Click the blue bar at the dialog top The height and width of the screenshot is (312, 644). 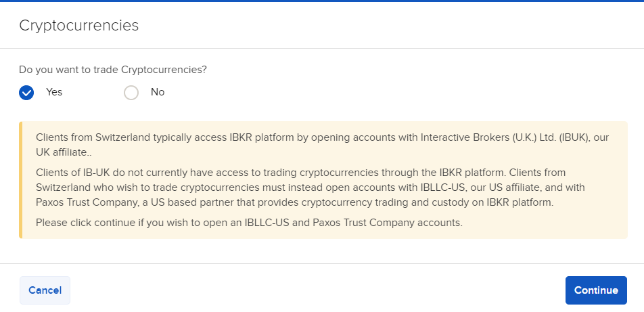[322, 1]
